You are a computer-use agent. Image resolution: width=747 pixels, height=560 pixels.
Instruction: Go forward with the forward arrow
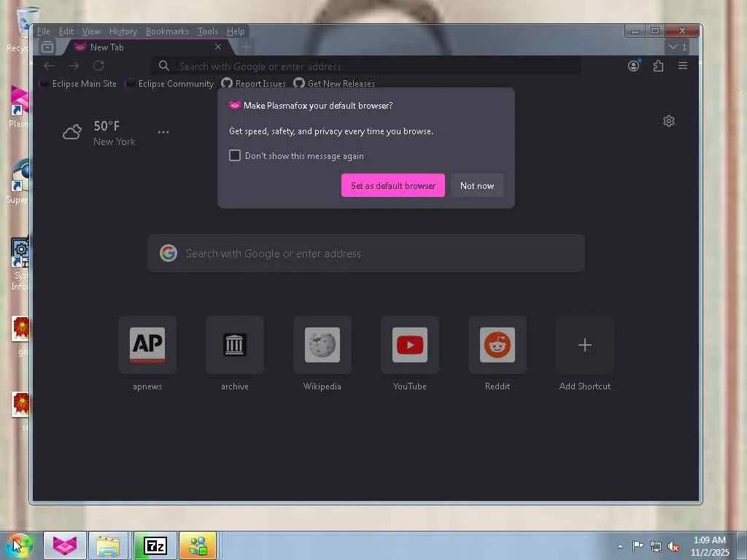pyautogui.click(x=74, y=66)
